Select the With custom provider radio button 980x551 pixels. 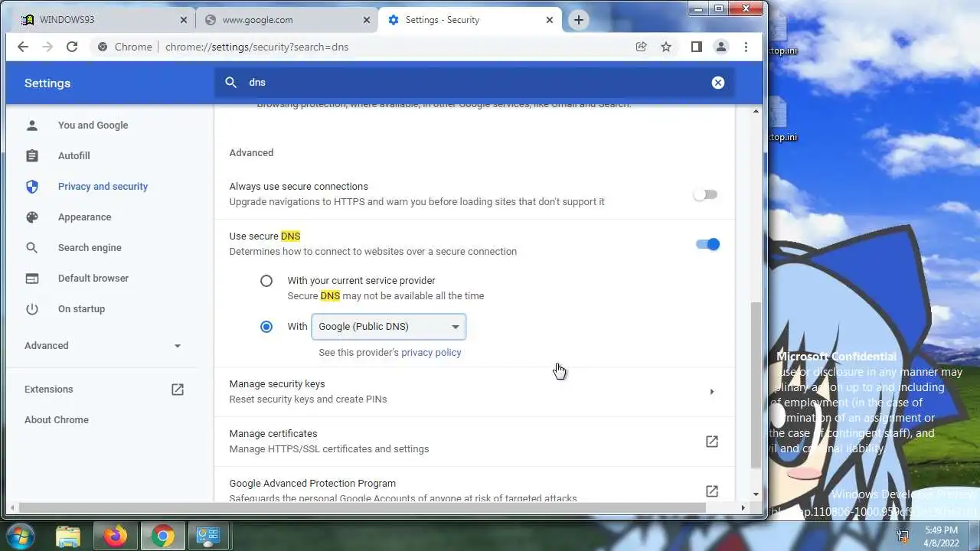coord(266,327)
